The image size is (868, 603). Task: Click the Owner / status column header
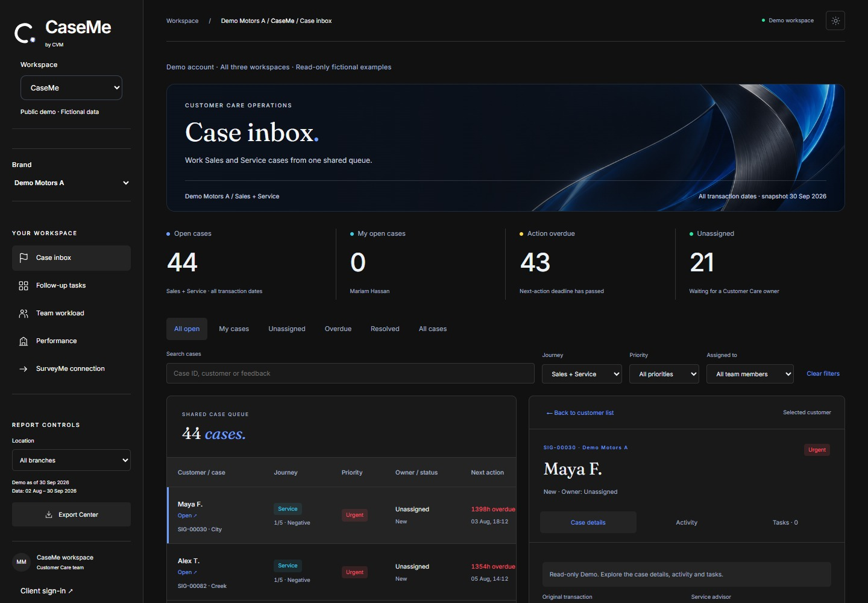417,473
